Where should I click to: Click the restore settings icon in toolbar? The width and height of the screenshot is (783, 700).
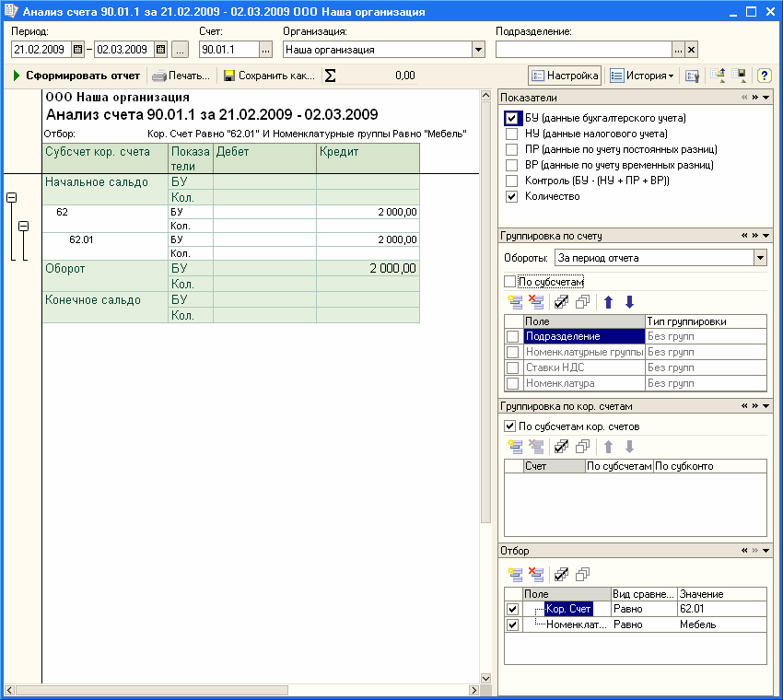718,76
